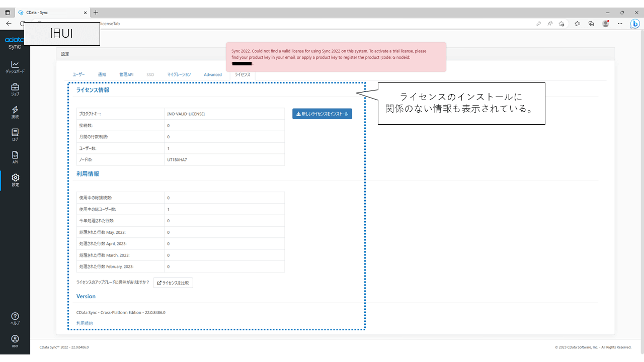This screenshot has height=362, width=644.
Task: Switch to the 通知 tab
Action: point(102,74)
